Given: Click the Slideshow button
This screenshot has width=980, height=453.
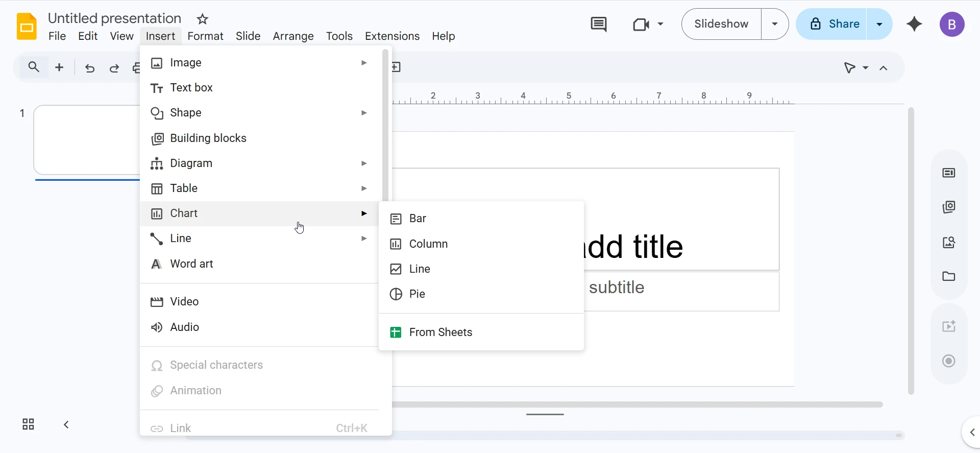Looking at the screenshot, I should [x=721, y=24].
